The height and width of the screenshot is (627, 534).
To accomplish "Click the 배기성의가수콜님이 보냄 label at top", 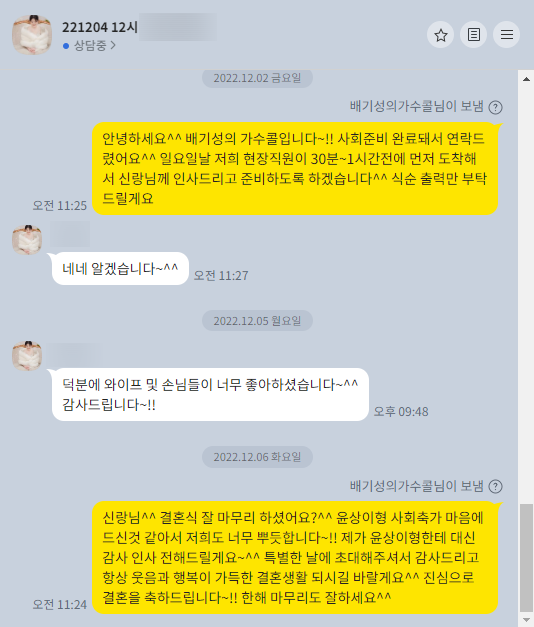I will (x=416, y=106).
